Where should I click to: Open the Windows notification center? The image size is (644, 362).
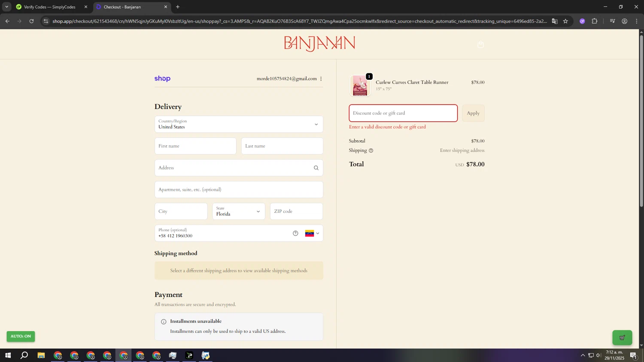634,355
